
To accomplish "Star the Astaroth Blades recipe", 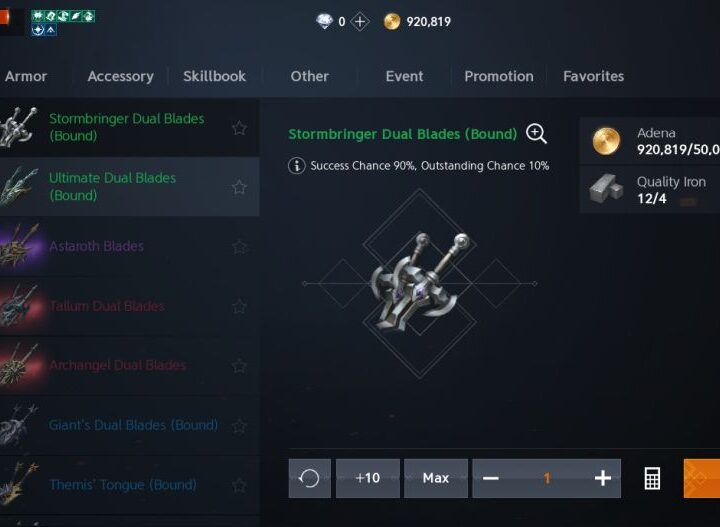I will (239, 247).
